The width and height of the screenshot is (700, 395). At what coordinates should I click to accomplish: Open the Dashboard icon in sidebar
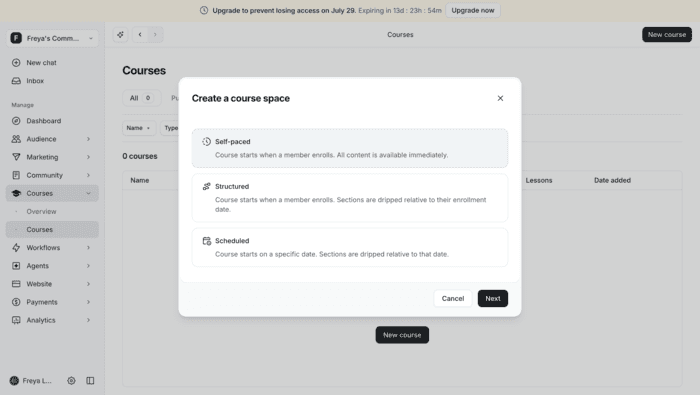(16, 121)
